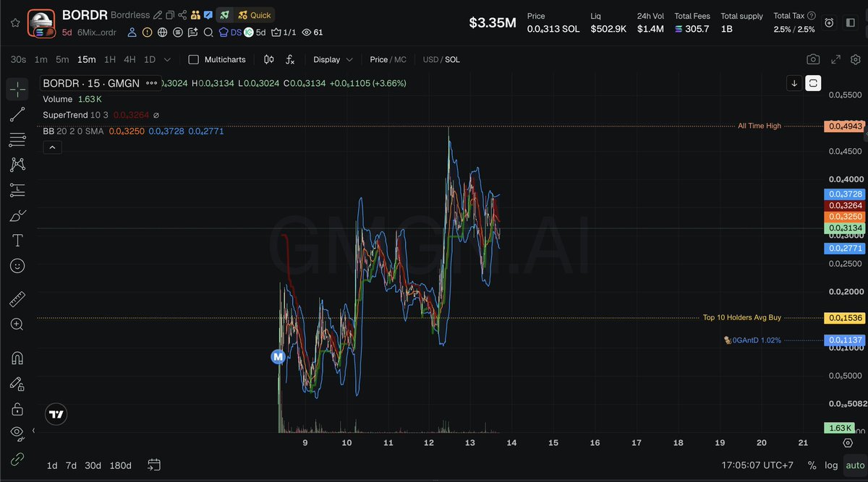
Task: Switch chart from Price to MC
Action: [400, 59]
